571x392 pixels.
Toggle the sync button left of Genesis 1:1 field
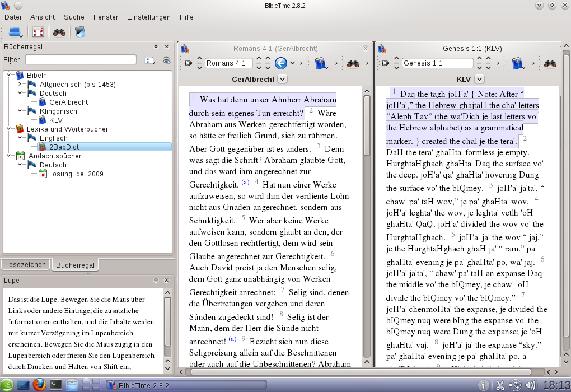[385, 63]
